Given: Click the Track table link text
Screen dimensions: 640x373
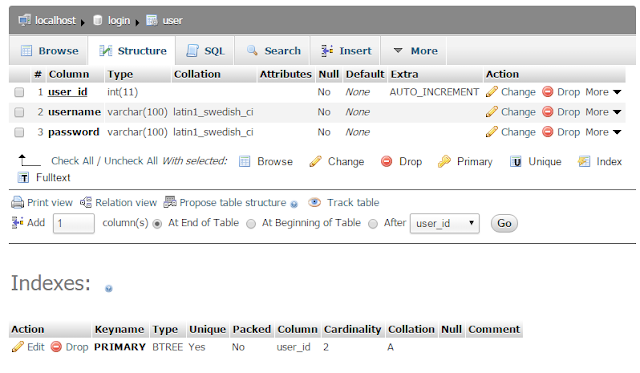Looking at the screenshot, I should click(x=353, y=202).
